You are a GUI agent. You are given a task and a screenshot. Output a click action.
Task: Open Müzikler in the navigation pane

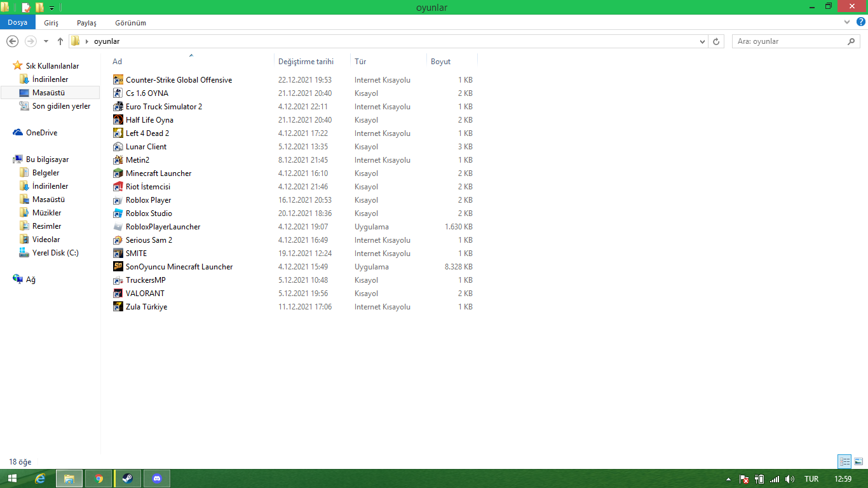pyautogui.click(x=47, y=213)
